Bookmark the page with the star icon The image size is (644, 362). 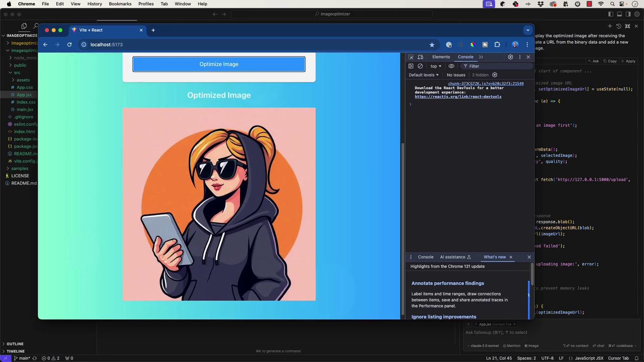[x=432, y=45]
